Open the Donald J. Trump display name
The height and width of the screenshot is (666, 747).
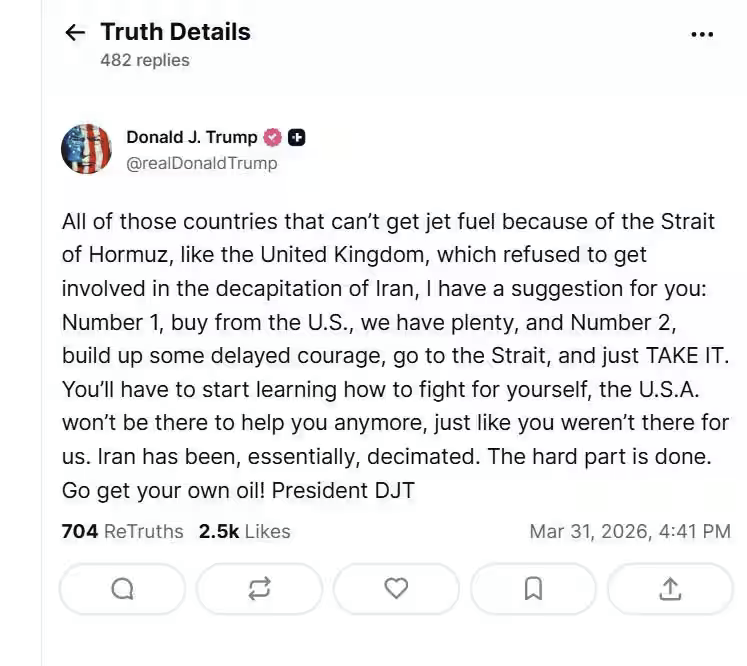191,138
